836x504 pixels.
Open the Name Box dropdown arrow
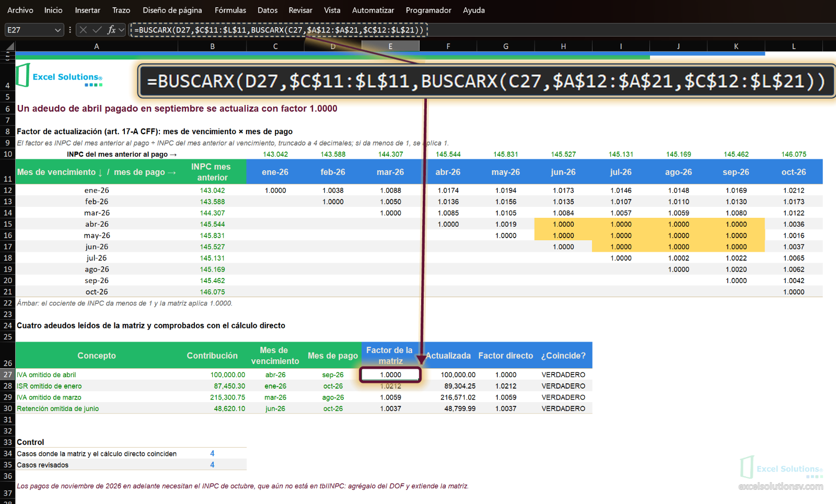click(57, 30)
